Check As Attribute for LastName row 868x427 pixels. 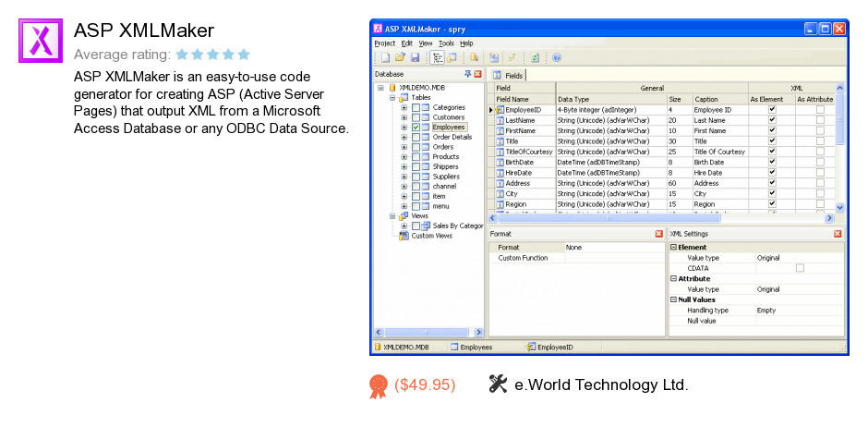[x=820, y=120]
